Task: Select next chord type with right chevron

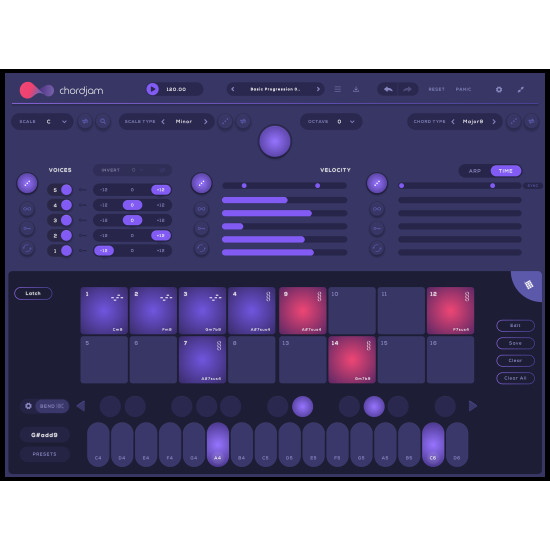Action: [x=494, y=121]
